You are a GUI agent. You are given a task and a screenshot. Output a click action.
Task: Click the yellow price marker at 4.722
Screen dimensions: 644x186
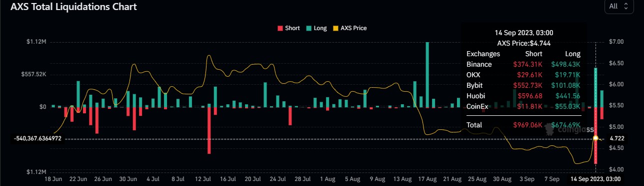[595, 137]
